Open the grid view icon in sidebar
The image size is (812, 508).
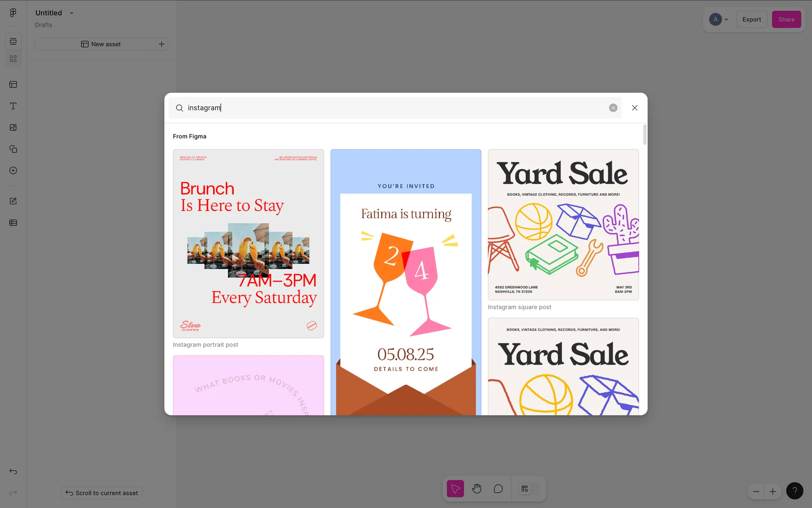click(13, 59)
